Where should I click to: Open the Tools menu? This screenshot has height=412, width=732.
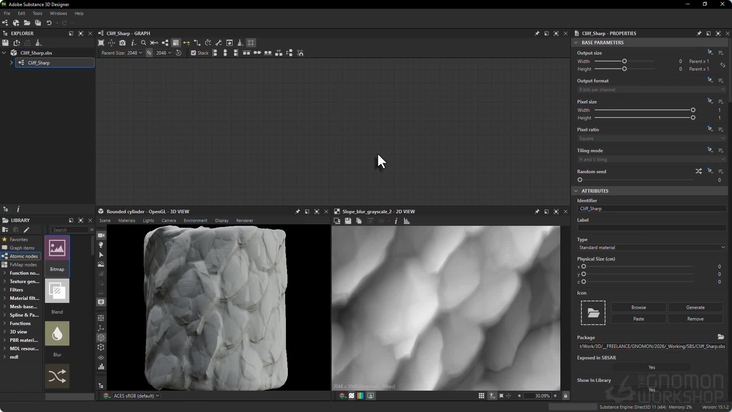point(37,14)
